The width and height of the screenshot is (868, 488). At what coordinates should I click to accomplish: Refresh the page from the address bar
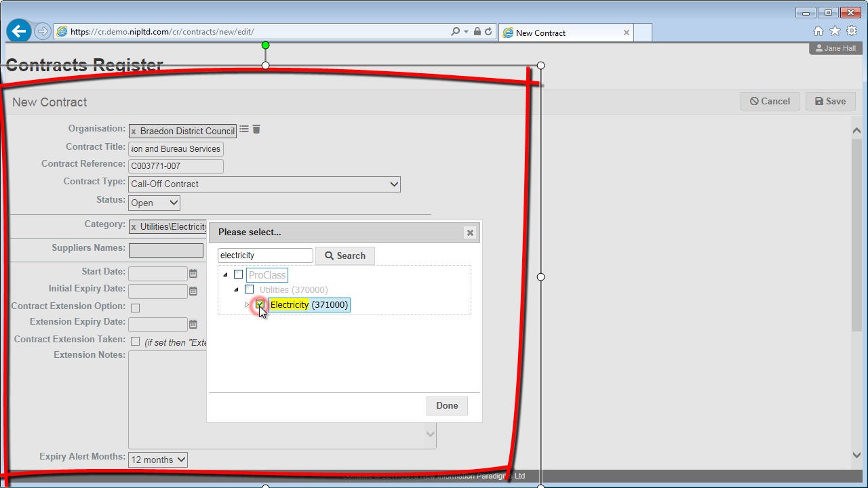(x=488, y=32)
